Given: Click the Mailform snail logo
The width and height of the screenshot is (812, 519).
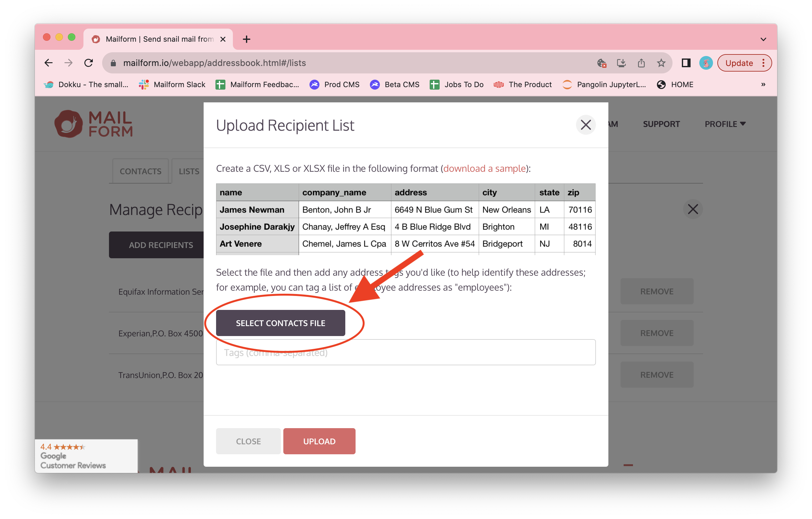Looking at the screenshot, I should [68, 124].
